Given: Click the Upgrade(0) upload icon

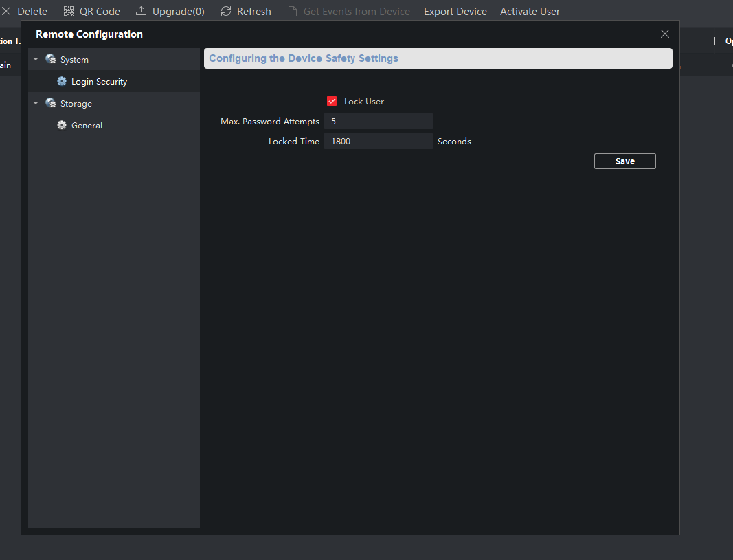Looking at the screenshot, I should click(142, 12).
